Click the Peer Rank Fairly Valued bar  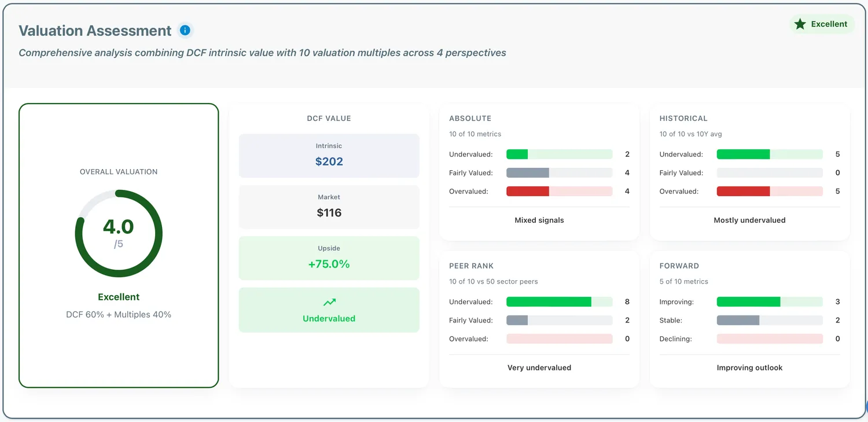point(560,320)
